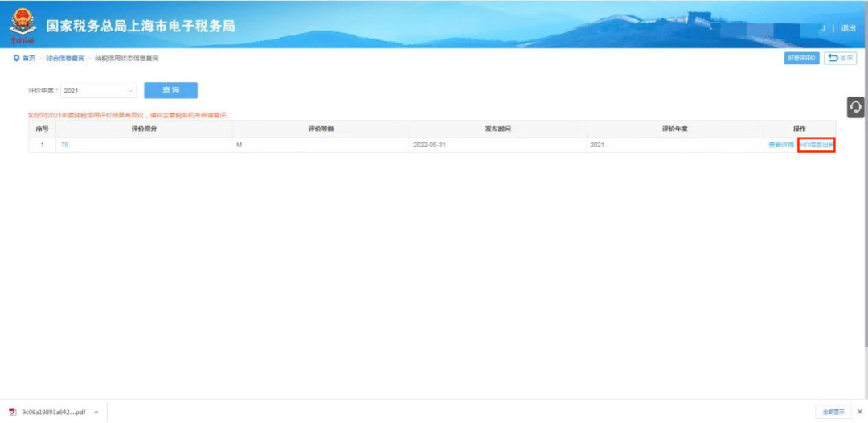Click the 查询 search button
The image size is (868, 423).
pyautogui.click(x=170, y=90)
